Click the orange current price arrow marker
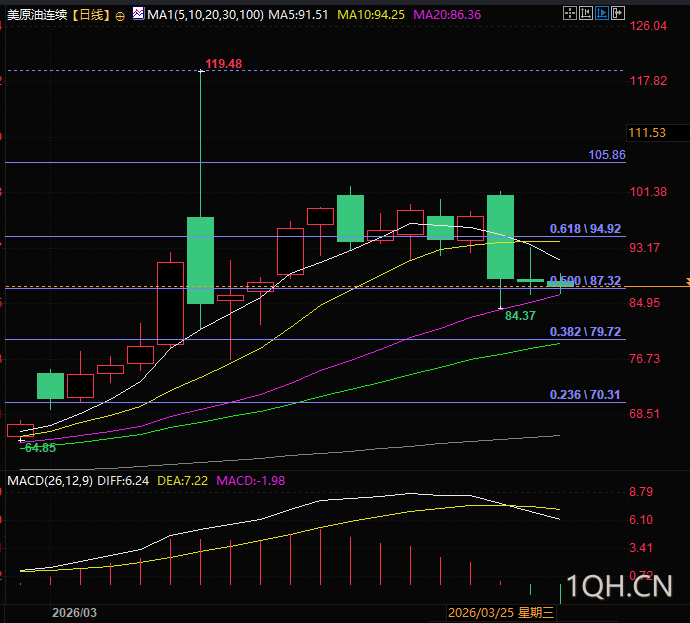This screenshot has width=690, height=623. click(x=687, y=282)
